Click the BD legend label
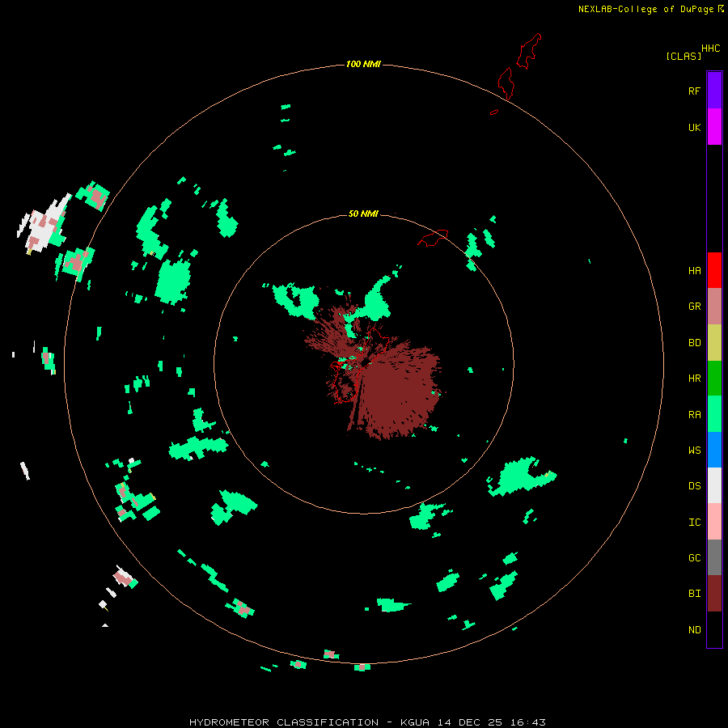Screen dimensions: 728x728 click(x=694, y=343)
